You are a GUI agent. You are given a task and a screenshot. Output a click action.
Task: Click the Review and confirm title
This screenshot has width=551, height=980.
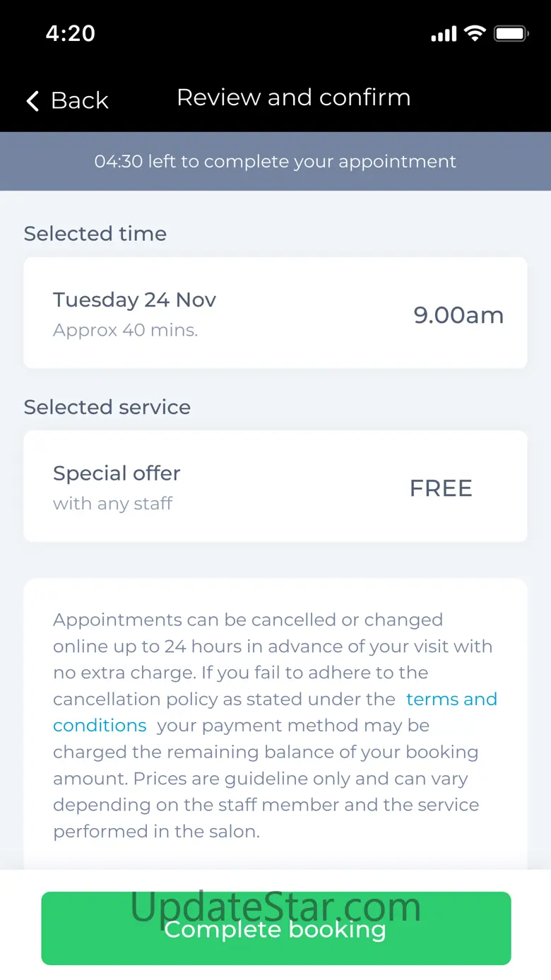(293, 98)
